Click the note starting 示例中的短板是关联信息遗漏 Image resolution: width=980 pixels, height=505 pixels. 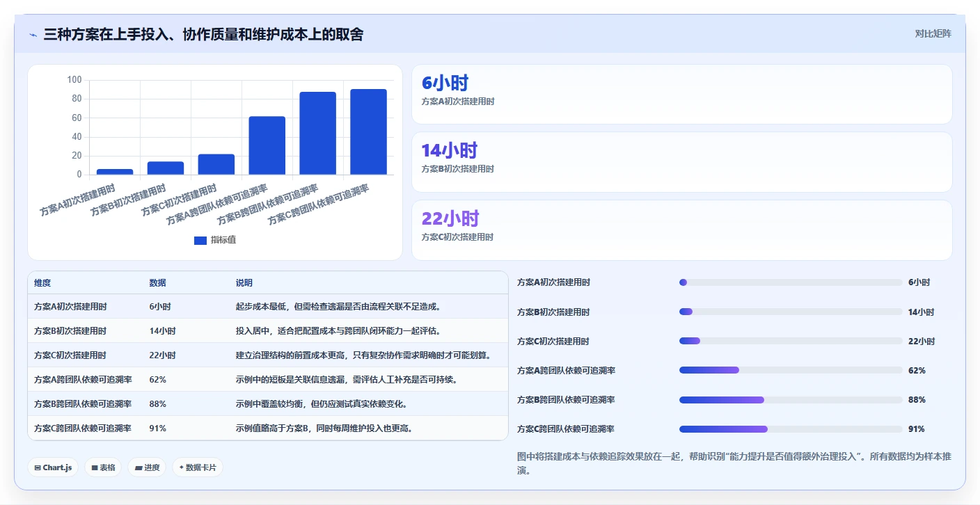[x=347, y=380]
